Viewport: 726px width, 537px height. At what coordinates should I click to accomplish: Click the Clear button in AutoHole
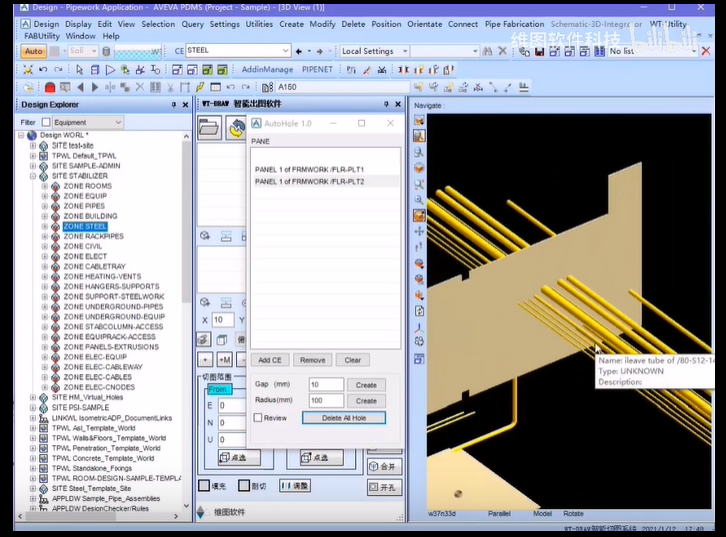tap(352, 360)
